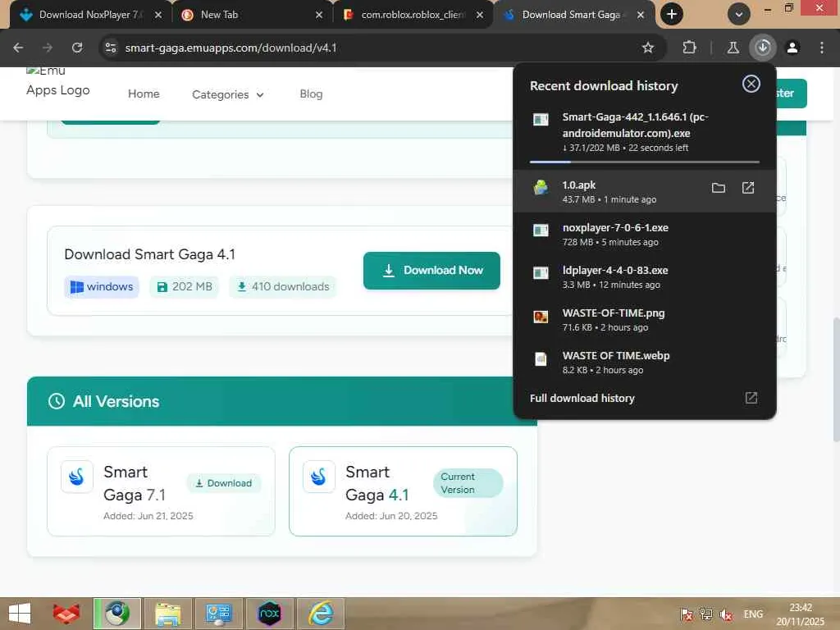Open the Extensions puzzle icon
Screen dimensions: 840x630
(x=689, y=48)
